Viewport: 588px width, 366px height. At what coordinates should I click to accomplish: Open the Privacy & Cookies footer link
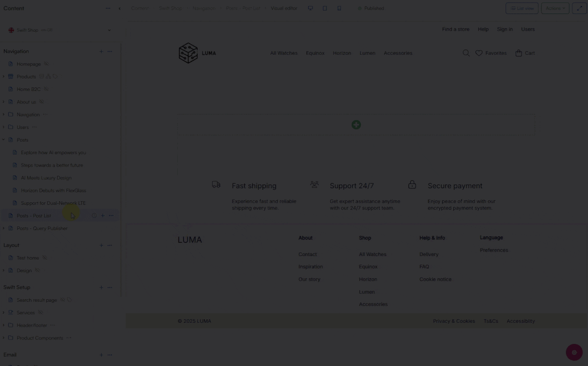[x=454, y=321]
